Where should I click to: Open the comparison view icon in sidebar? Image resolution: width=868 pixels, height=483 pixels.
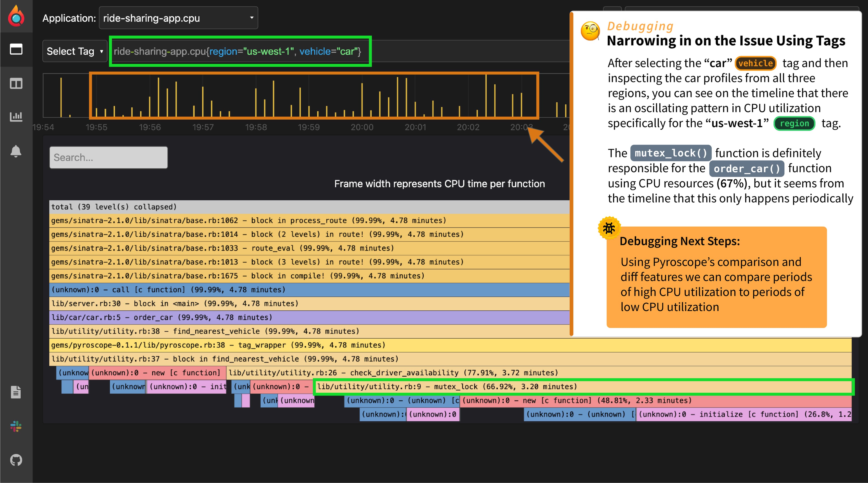coord(16,84)
